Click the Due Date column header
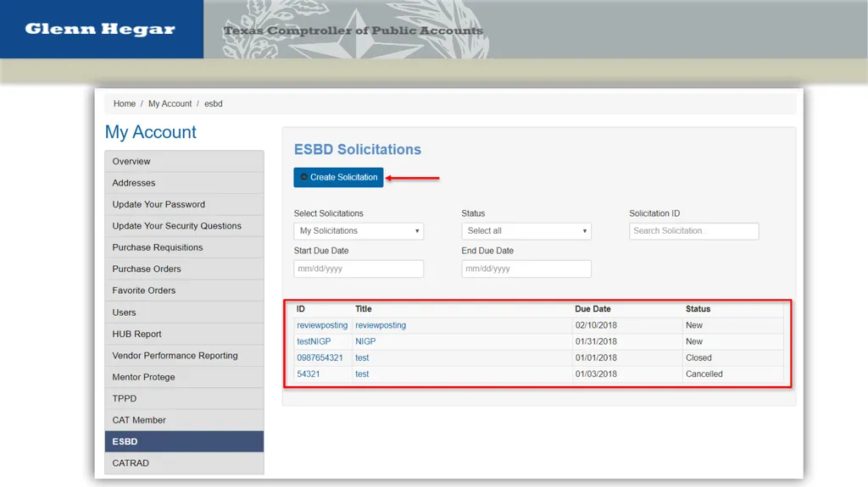 pyautogui.click(x=593, y=309)
